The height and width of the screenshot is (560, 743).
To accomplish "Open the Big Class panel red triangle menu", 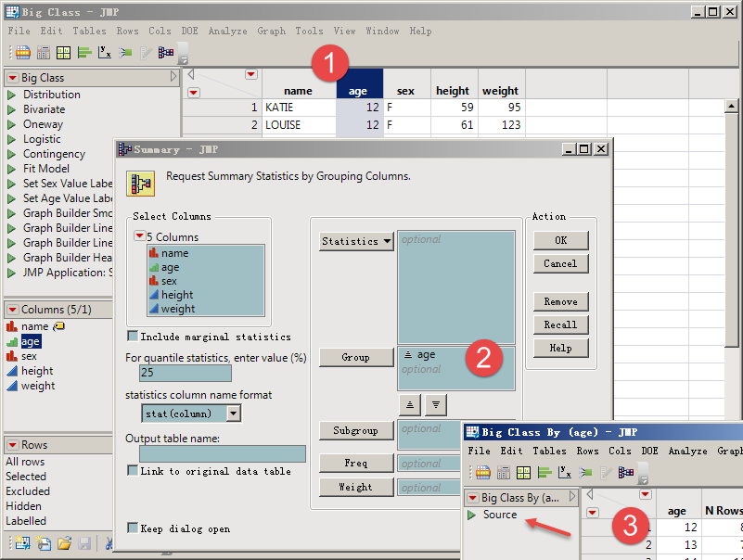I will click(13, 78).
